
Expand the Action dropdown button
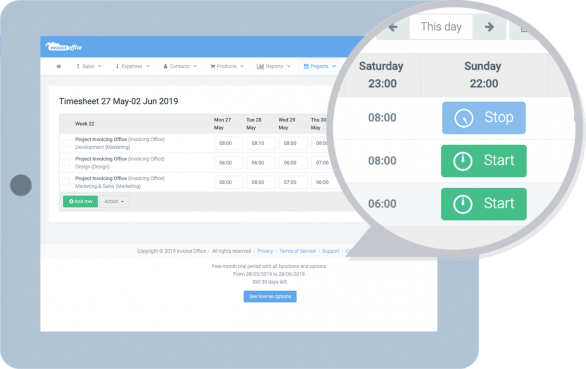coord(114,202)
